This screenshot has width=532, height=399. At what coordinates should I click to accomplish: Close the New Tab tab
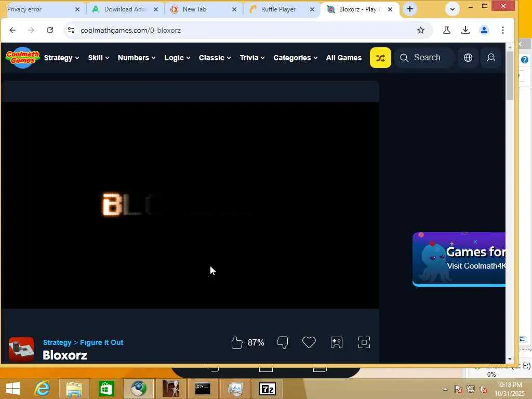234,9
